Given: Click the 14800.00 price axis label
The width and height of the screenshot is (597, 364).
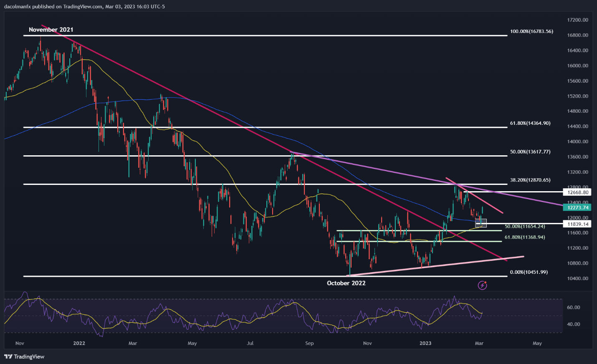Looking at the screenshot, I should (x=578, y=111).
